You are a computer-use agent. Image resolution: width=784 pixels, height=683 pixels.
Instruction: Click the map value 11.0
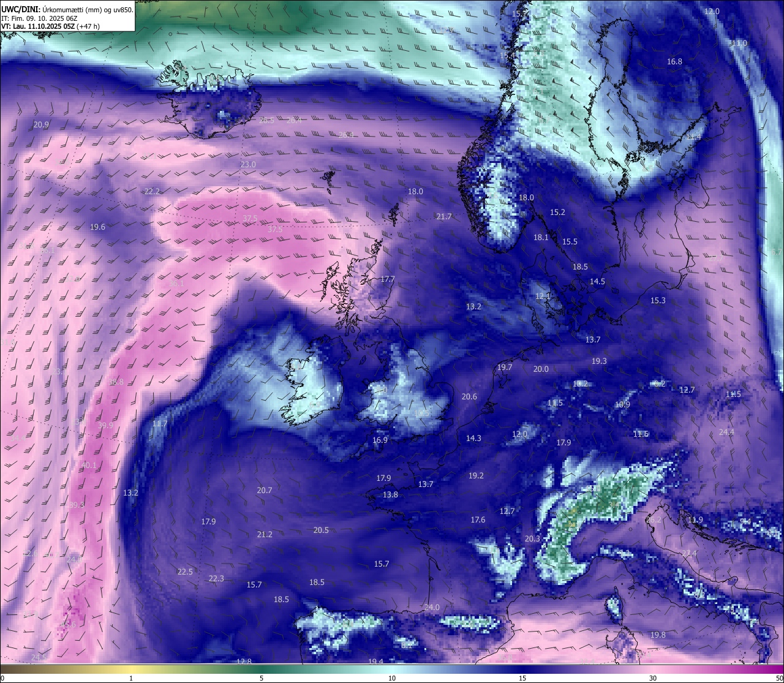coord(739,43)
